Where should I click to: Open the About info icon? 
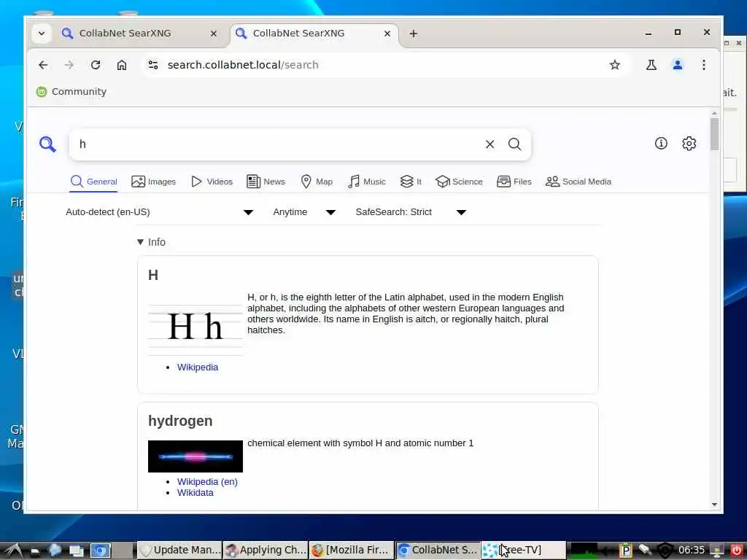pyautogui.click(x=661, y=144)
